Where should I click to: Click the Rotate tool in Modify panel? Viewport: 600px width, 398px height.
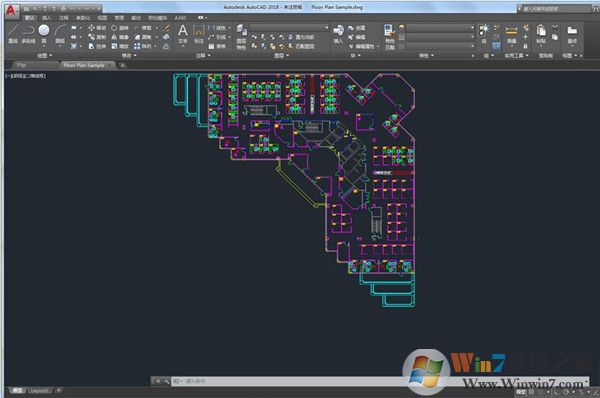click(120, 28)
